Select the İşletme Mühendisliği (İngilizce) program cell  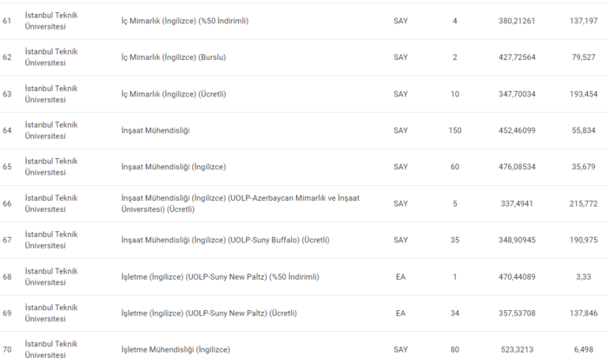pyautogui.click(x=175, y=349)
